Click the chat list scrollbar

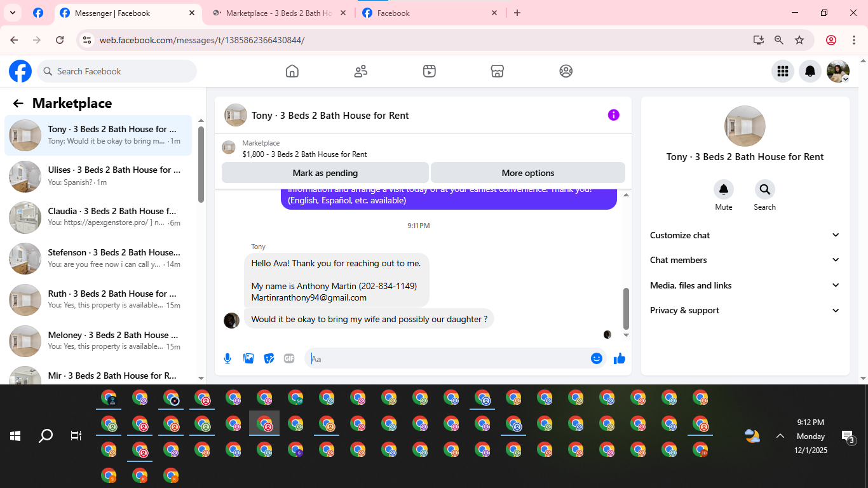tap(201, 164)
